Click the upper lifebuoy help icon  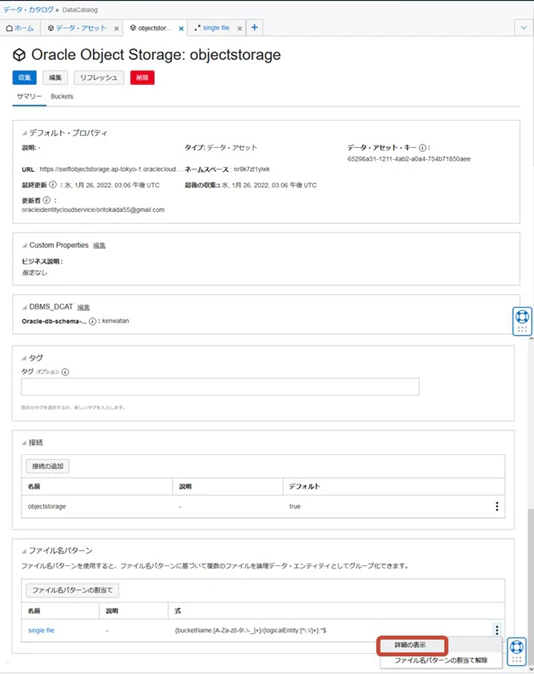click(522, 317)
